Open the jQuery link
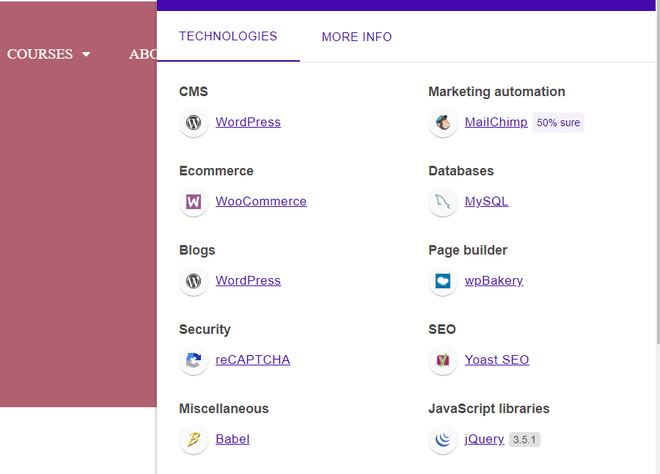This screenshot has width=660, height=474. point(484,439)
